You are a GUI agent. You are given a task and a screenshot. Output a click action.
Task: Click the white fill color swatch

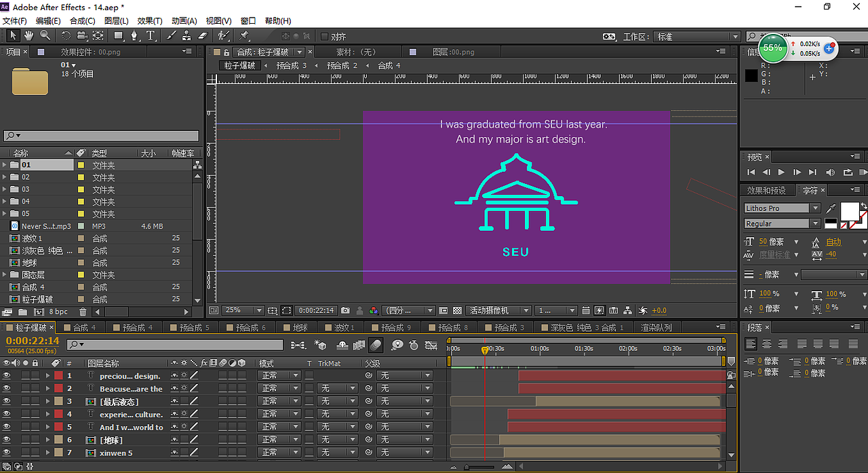850,211
